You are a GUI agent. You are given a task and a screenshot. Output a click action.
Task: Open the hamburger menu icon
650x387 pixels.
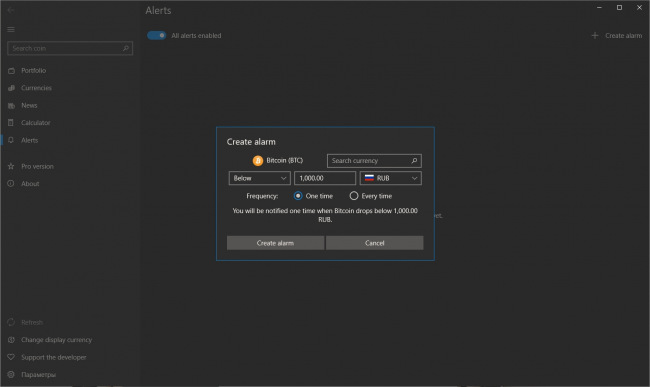coord(11,29)
